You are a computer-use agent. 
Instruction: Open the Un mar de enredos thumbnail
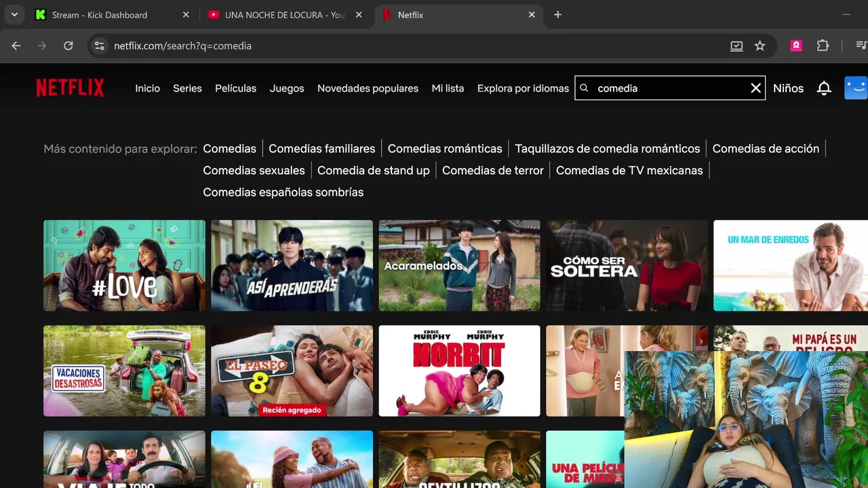(791, 266)
